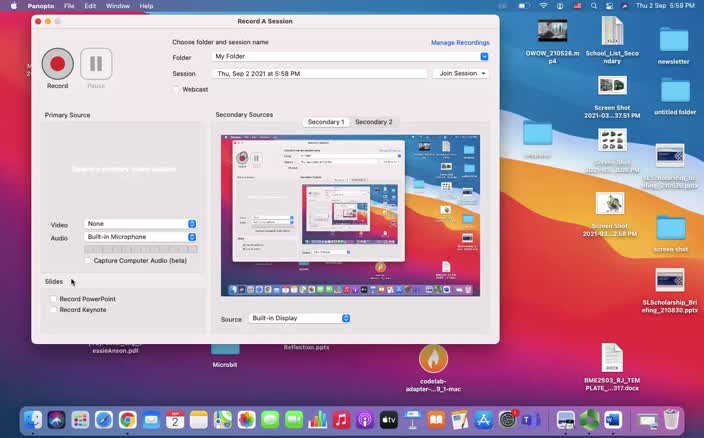Enable Capture Computer Audio (beta)

89,260
